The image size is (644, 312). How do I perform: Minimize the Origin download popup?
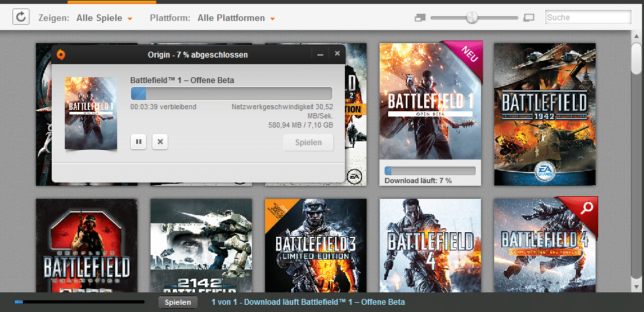coord(320,54)
